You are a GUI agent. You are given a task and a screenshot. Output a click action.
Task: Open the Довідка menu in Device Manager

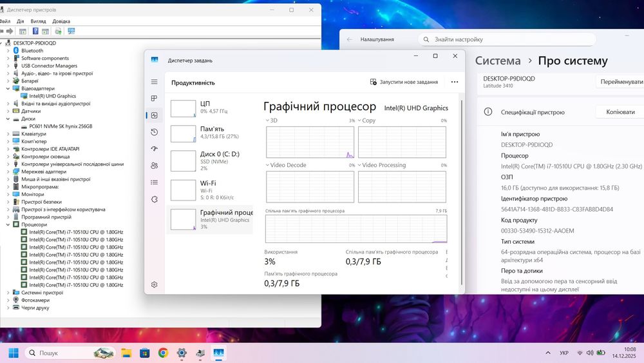pyautogui.click(x=61, y=21)
